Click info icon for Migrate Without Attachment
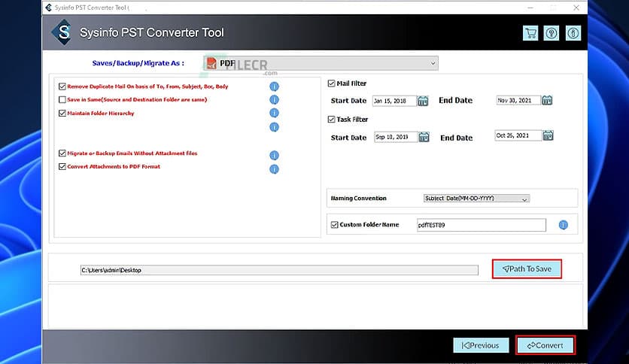Viewport: 629px width, 364px height. [x=274, y=155]
